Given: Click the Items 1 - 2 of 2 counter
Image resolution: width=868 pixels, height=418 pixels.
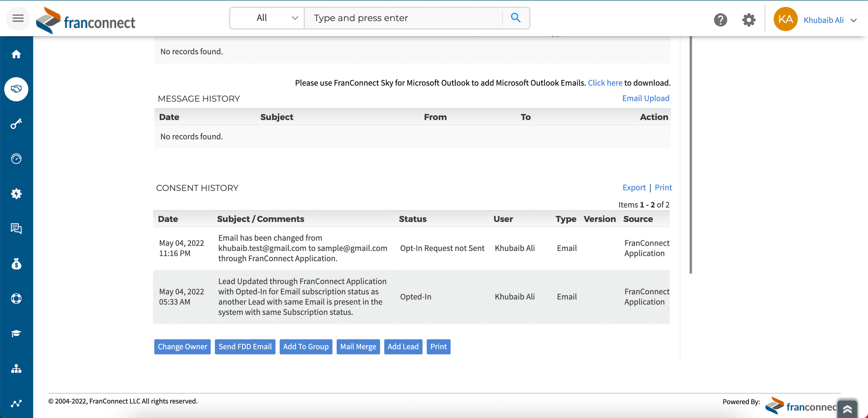Looking at the screenshot, I should point(644,205).
